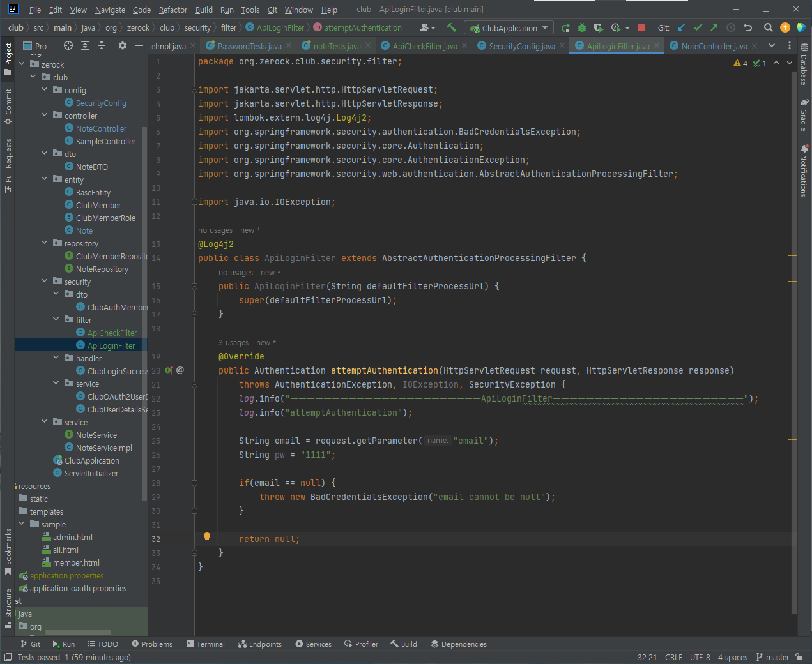Toggle the Commit tool window on left strip
Viewport: 812px width, 664px height.
click(x=8, y=106)
